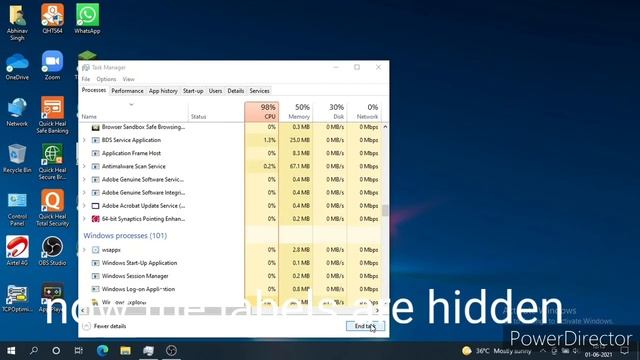Open taskbar Search
The image size is (640, 360).
point(34,351)
